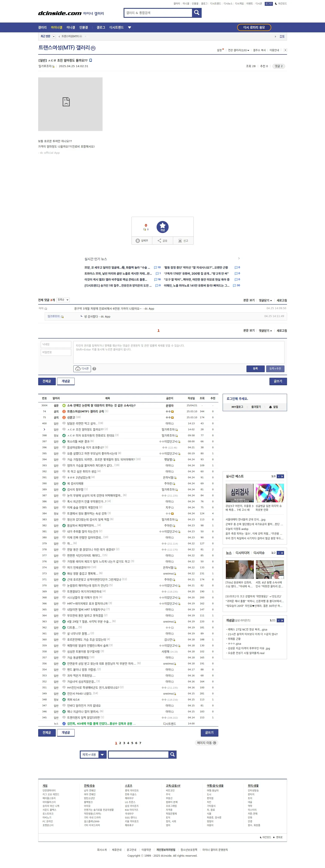The height and width of the screenshot is (868, 325).
Task: Expand the small arrow box after 이용안내
Action: 285,50
